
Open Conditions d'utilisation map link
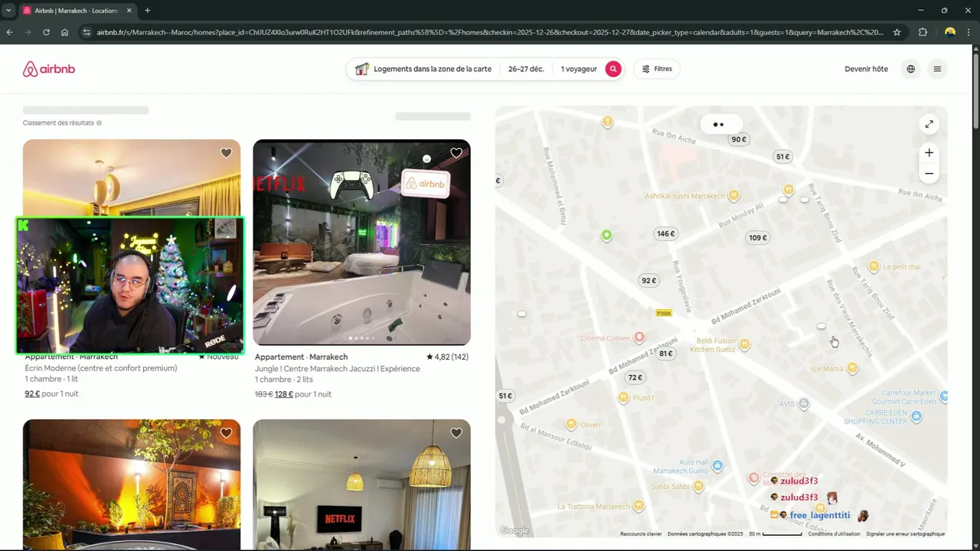[834, 534]
